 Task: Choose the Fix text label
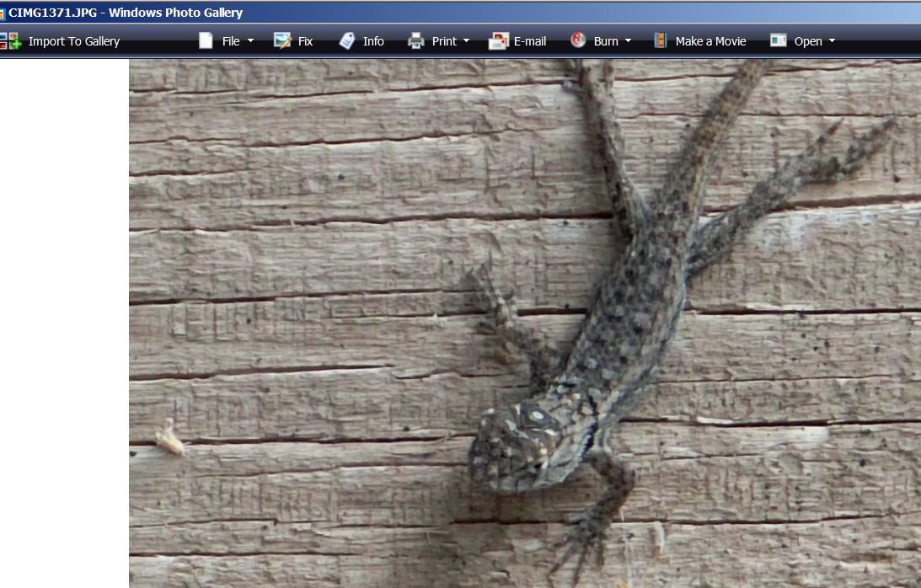pyautogui.click(x=305, y=41)
